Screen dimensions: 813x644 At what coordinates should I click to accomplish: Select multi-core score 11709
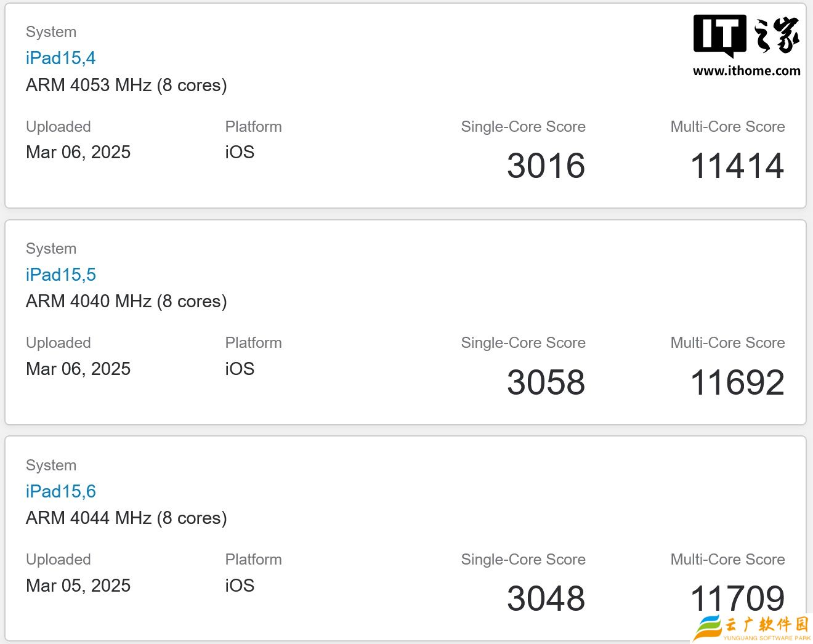737,597
